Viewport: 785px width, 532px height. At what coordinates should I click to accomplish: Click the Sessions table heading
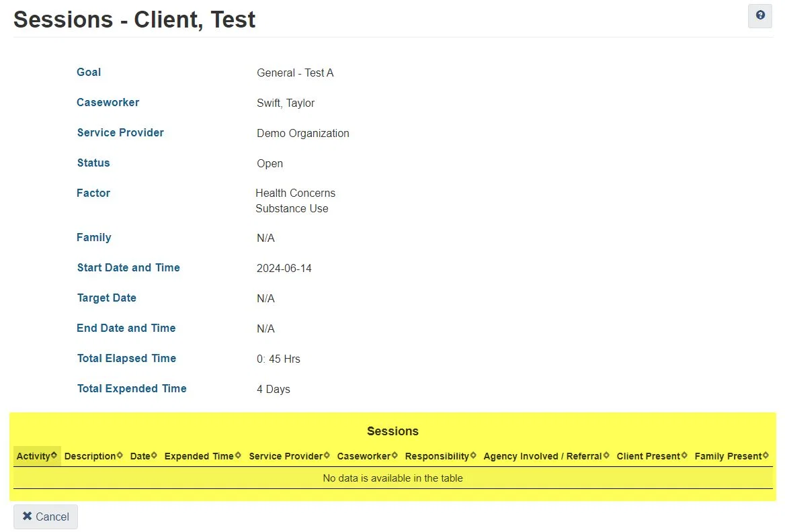(x=392, y=431)
